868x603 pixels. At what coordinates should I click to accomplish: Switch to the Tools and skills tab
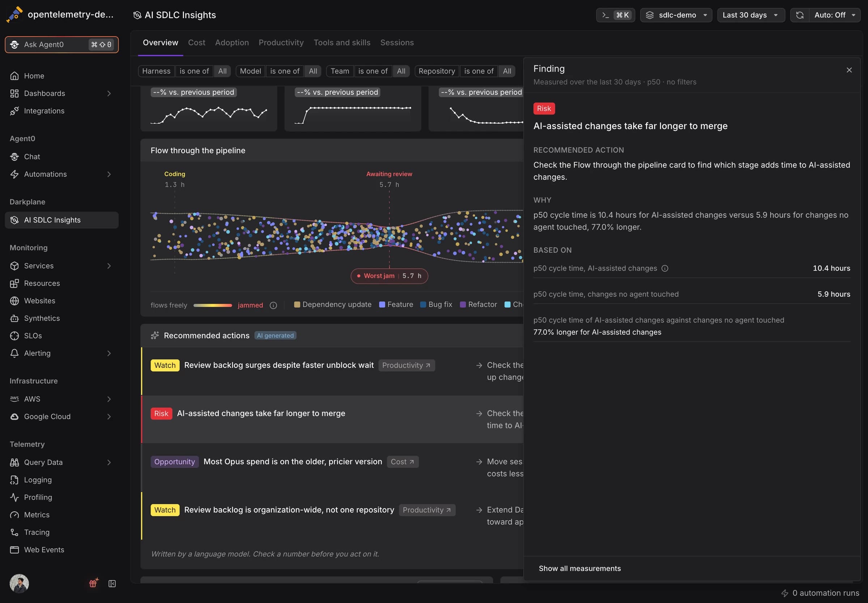pos(342,43)
